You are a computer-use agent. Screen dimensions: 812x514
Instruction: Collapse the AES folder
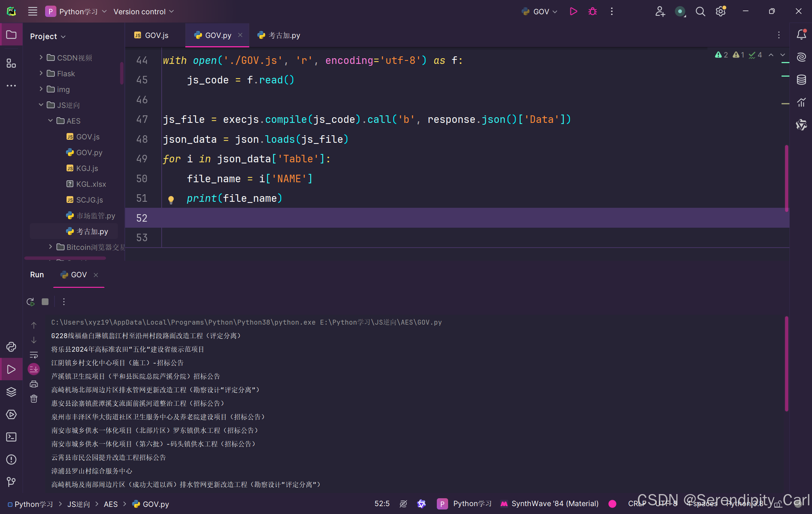click(x=51, y=121)
